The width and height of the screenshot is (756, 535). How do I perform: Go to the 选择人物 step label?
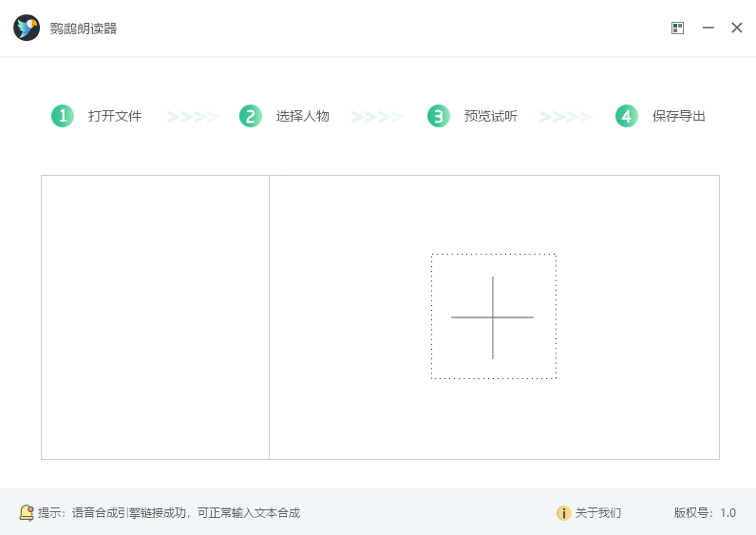coord(303,116)
